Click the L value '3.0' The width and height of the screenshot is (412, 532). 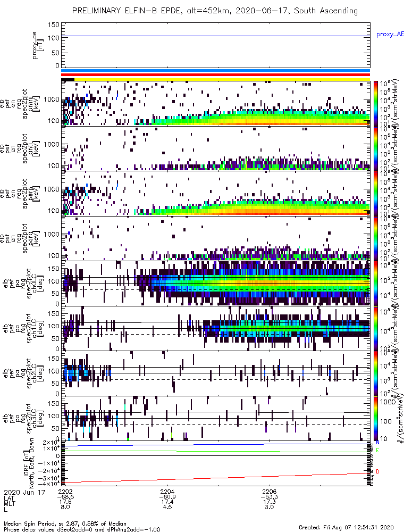[269, 507]
